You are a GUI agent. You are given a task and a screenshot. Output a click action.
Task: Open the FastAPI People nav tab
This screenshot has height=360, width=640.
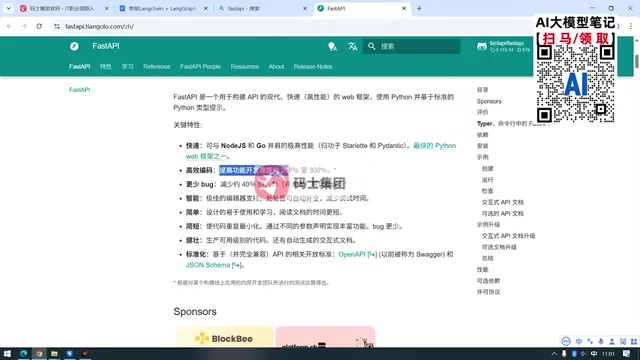[200, 67]
